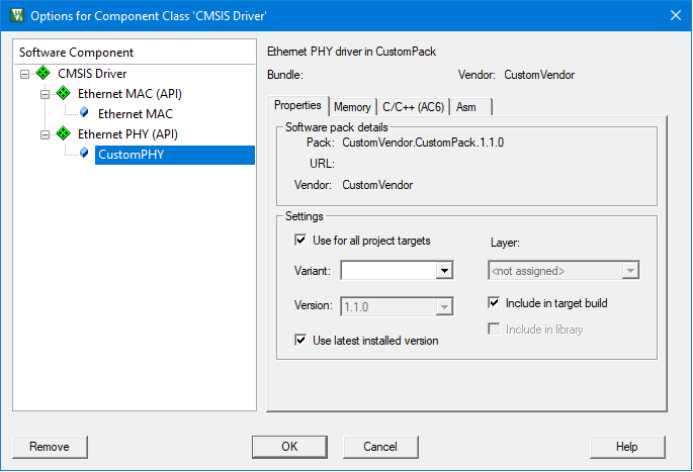Click the Remove button
The image size is (693, 472).
tap(49, 446)
